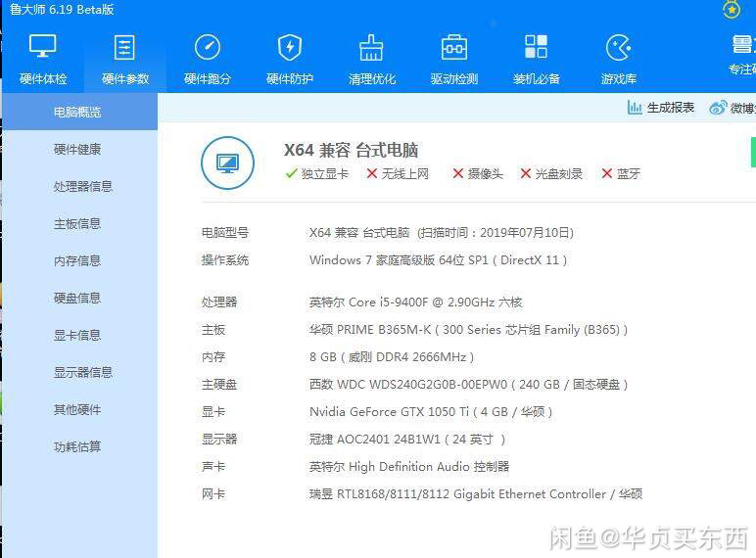Screen dimensions: 756x558
Task: Click the High Definition Audio sound card value
Action: coord(409,466)
